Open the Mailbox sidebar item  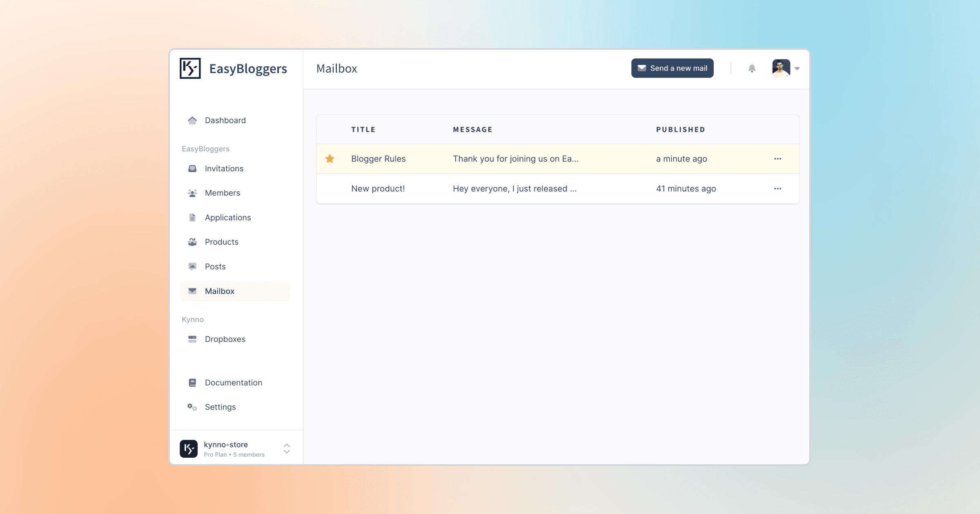pyautogui.click(x=220, y=291)
